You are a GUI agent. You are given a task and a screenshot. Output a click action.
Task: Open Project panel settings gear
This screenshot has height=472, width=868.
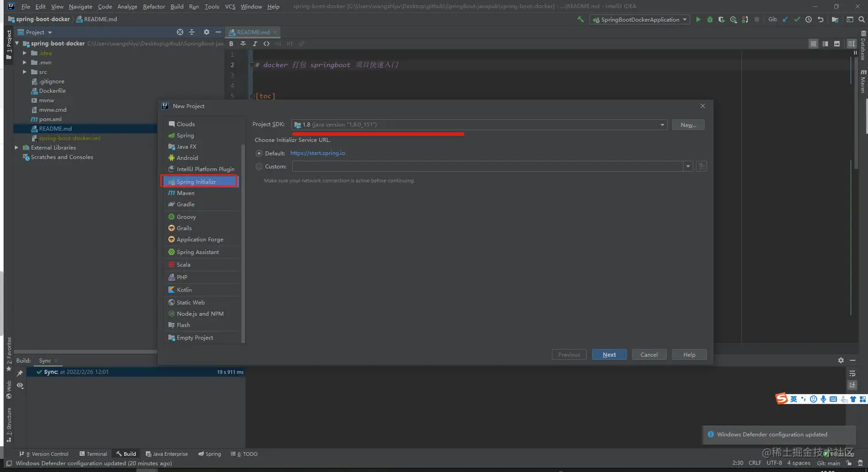click(207, 32)
